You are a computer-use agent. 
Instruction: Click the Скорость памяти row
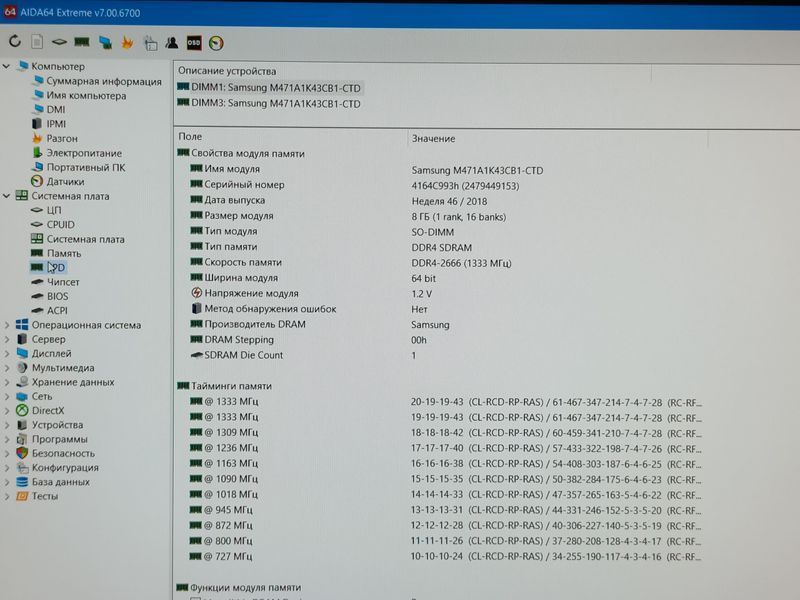click(439, 263)
